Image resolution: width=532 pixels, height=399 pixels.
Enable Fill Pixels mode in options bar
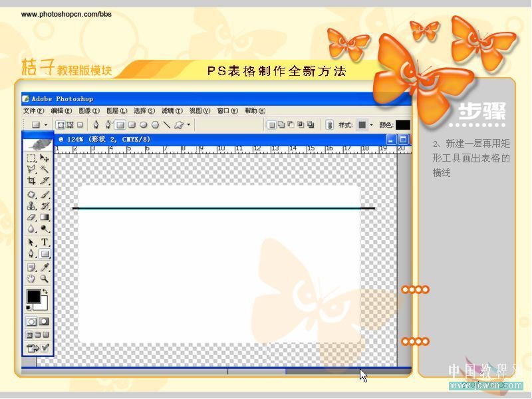(80, 125)
